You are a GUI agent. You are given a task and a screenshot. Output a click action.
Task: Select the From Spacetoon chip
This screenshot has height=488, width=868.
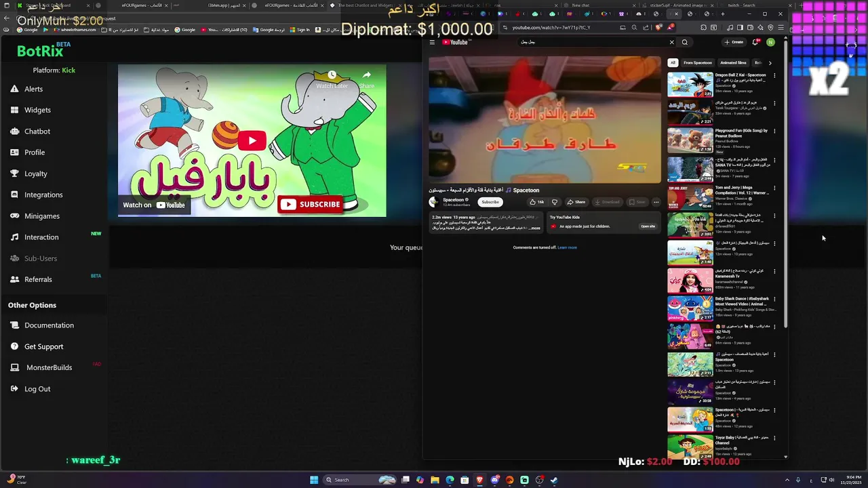[698, 63]
